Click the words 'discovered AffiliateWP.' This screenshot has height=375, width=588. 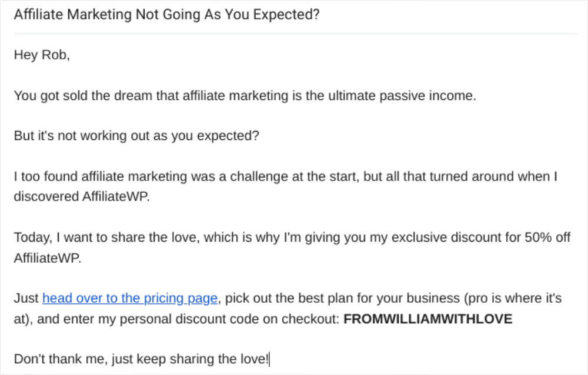pos(82,196)
